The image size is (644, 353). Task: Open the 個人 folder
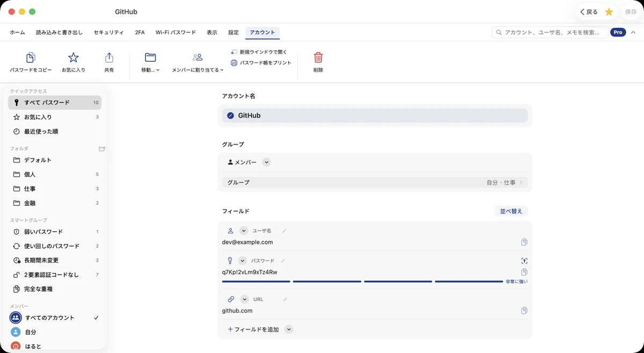click(x=55, y=175)
